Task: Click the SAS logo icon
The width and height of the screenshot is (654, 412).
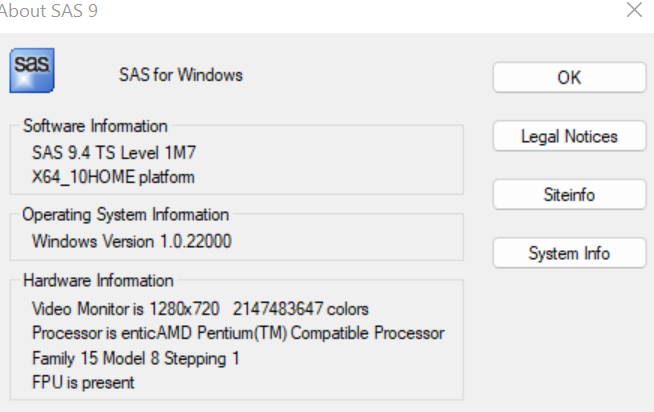Action: tap(31, 69)
